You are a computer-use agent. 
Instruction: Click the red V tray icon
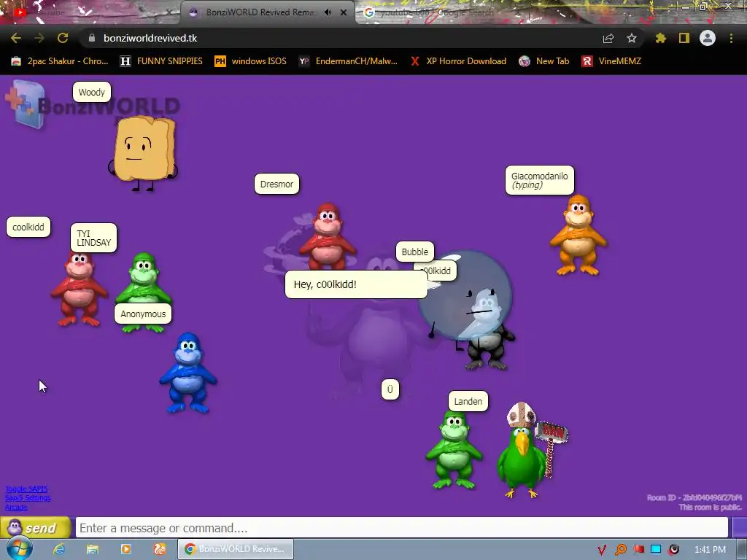click(602, 550)
